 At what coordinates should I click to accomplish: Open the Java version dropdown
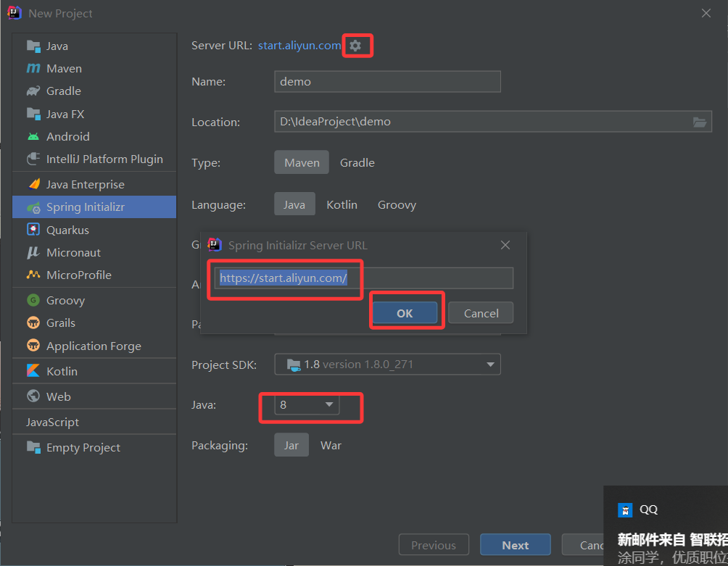pyautogui.click(x=307, y=404)
